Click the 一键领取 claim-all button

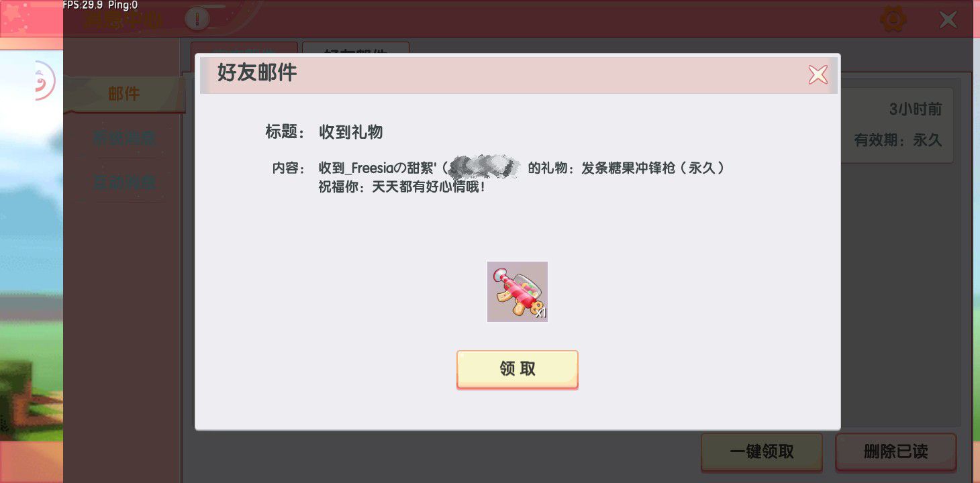pos(762,451)
